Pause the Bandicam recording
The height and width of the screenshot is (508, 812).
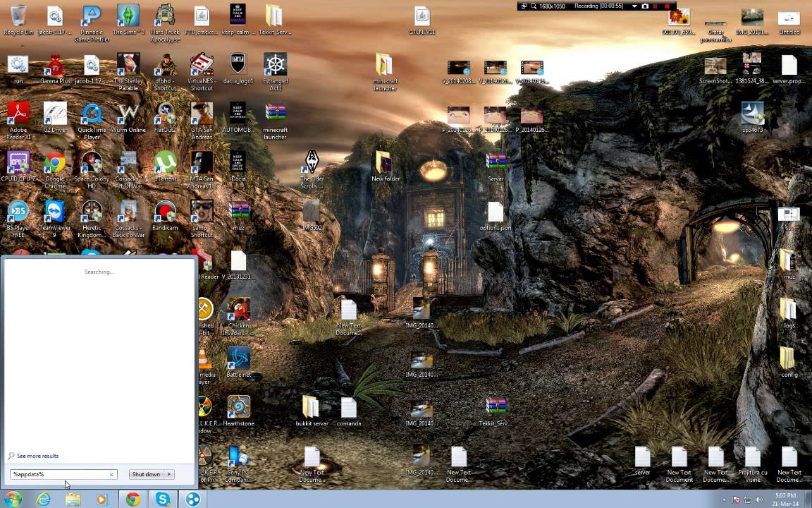[x=656, y=6]
